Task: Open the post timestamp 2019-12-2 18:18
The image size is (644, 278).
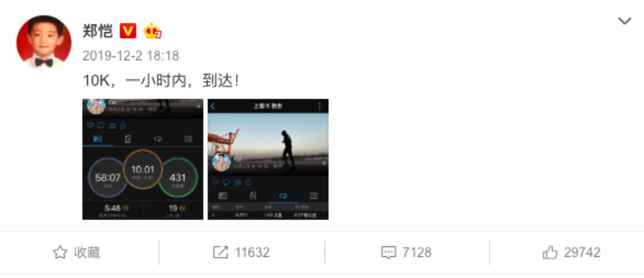Action: pyautogui.click(x=131, y=56)
